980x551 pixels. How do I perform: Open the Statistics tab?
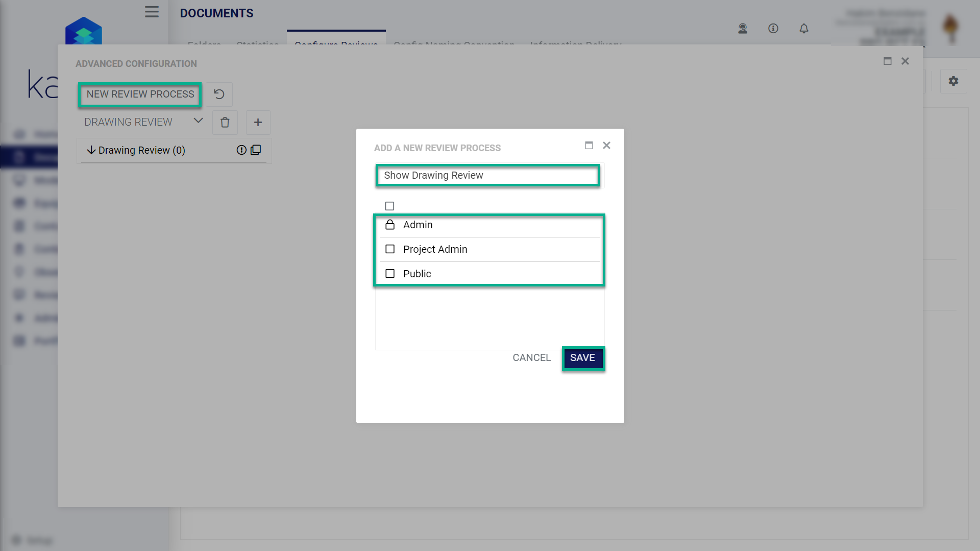click(x=258, y=44)
